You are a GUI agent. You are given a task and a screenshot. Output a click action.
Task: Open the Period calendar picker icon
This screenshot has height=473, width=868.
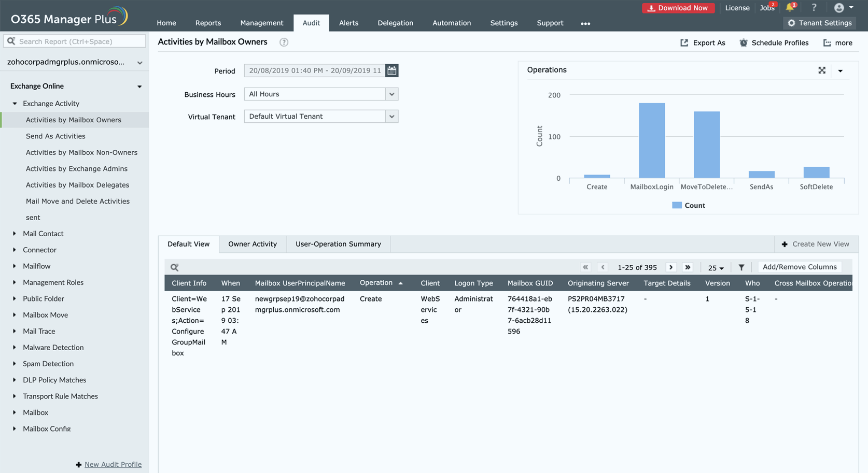point(392,70)
